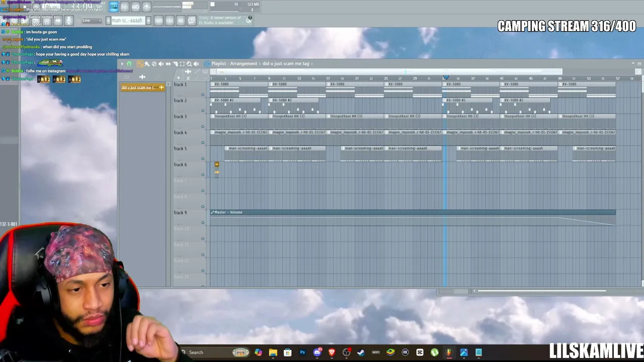
Task: Open OBS Studio from the taskbar
Action: 346,352
